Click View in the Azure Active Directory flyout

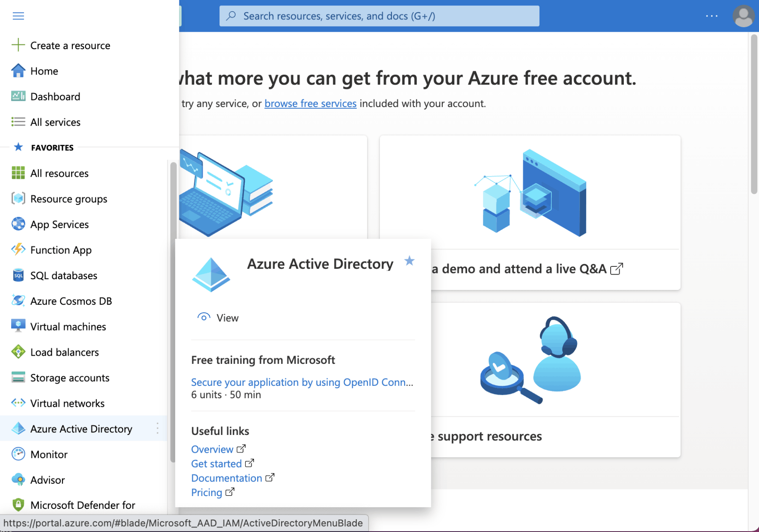tap(218, 318)
